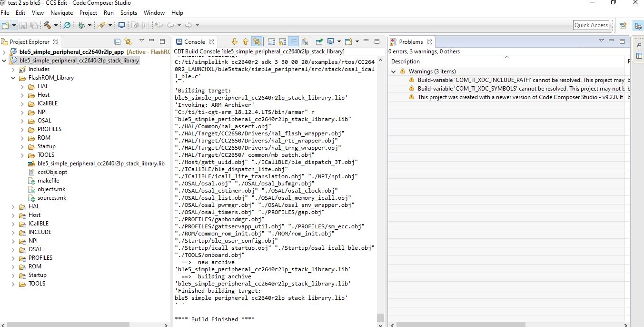
Task: Close the Console tab
Action: click(211, 42)
